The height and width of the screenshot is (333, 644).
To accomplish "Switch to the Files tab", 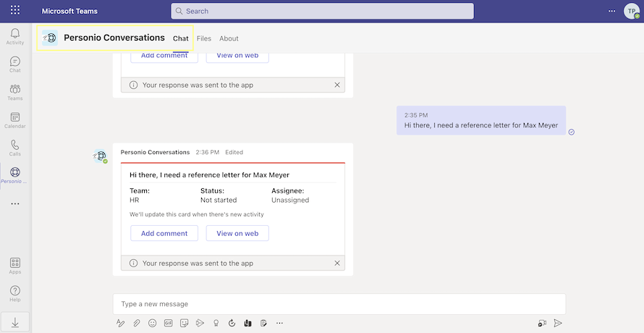I will click(204, 38).
